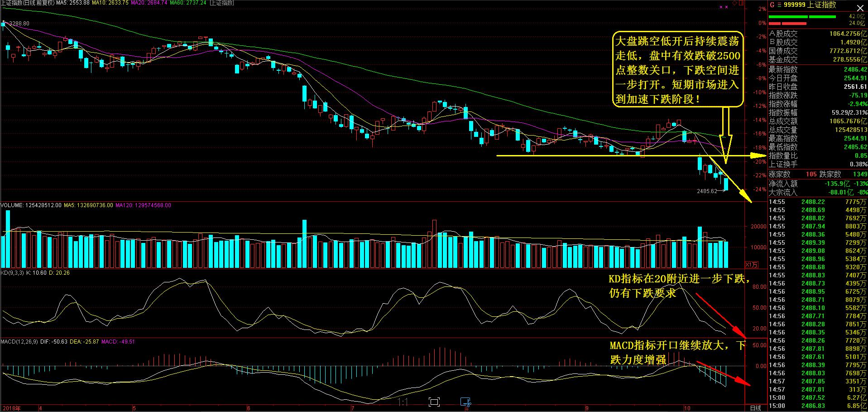Screen dimensions: 868x412
Task: Click the 指数涨幅 -2.94% row
Action: pos(818,104)
